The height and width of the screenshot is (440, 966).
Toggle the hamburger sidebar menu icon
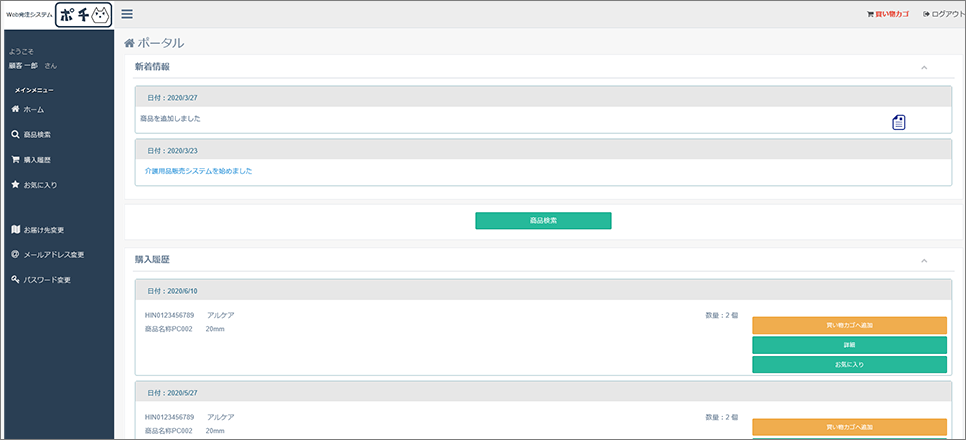[127, 14]
